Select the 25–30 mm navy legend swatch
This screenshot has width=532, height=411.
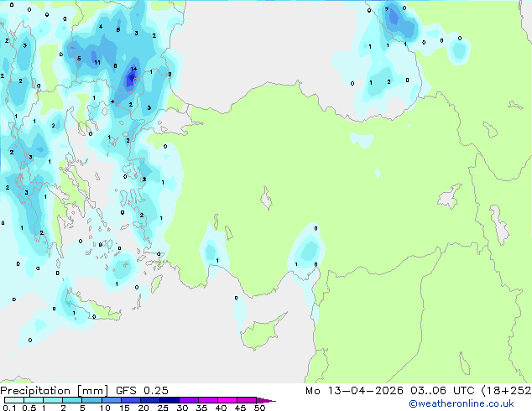click(x=170, y=400)
